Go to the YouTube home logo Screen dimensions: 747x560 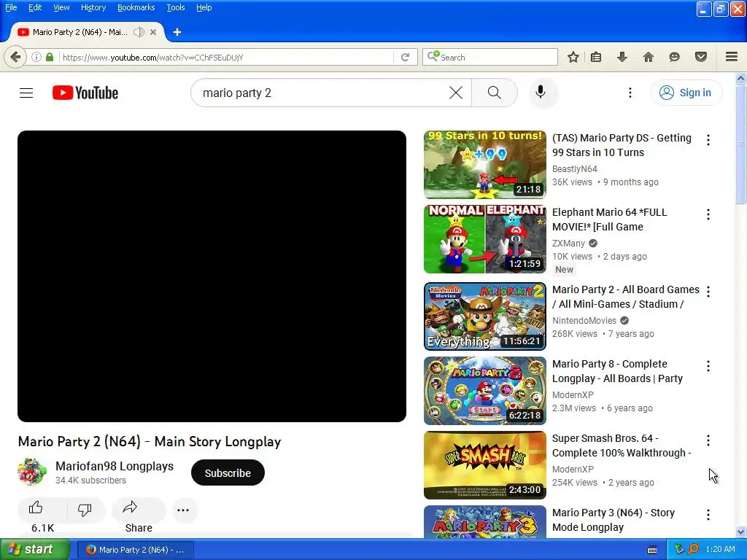(x=85, y=93)
